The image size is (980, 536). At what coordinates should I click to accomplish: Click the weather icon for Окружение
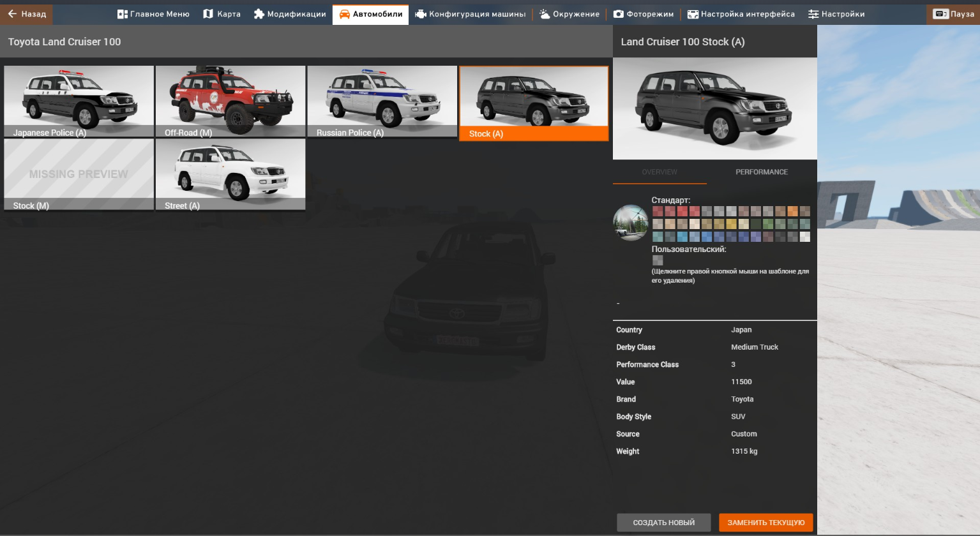click(x=544, y=13)
